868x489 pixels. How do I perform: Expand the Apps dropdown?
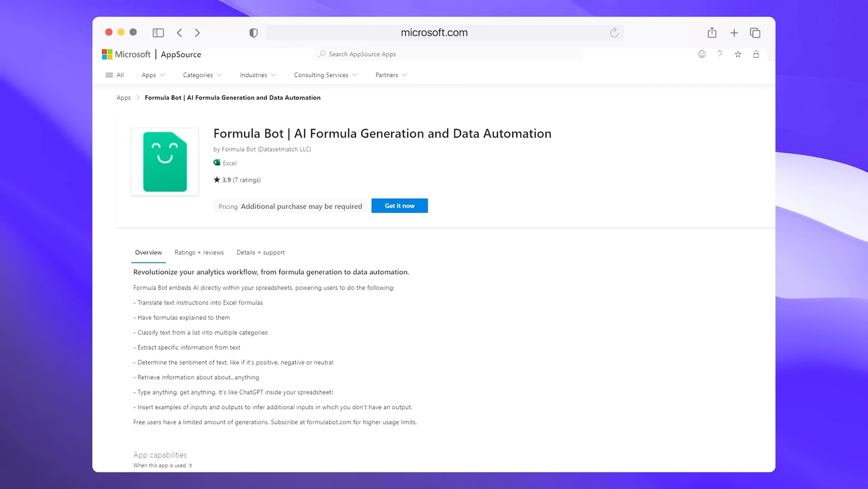click(x=152, y=75)
